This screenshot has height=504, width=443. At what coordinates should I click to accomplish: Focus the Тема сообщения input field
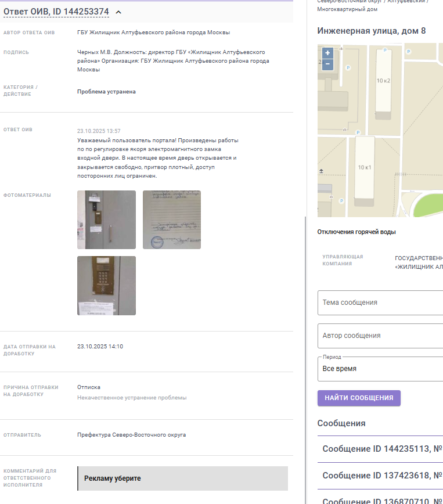tap(380, 303)
